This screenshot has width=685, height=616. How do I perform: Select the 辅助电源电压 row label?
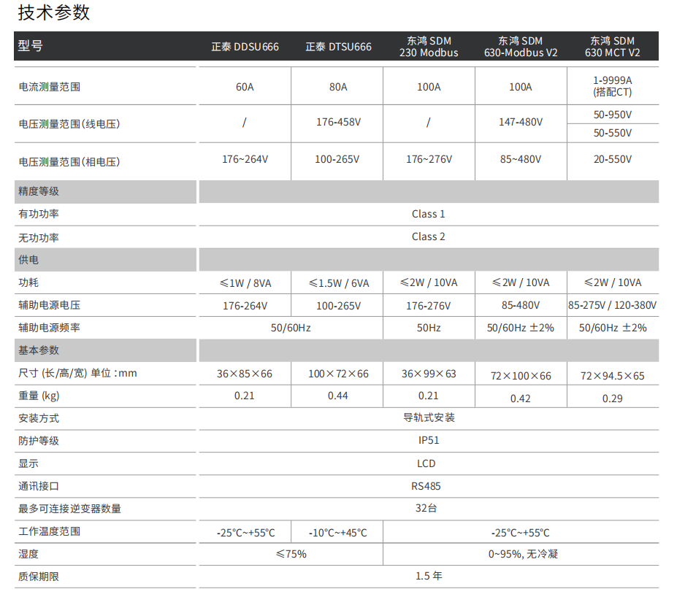coord(50,305)
